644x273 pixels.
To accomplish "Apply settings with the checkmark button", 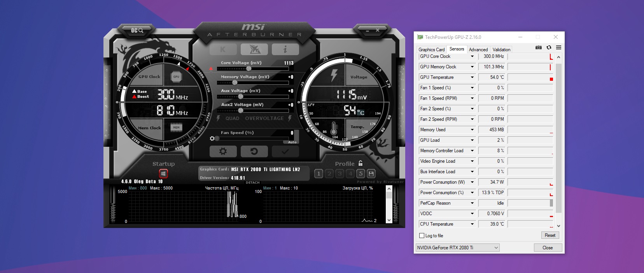I will pos(285,151).
